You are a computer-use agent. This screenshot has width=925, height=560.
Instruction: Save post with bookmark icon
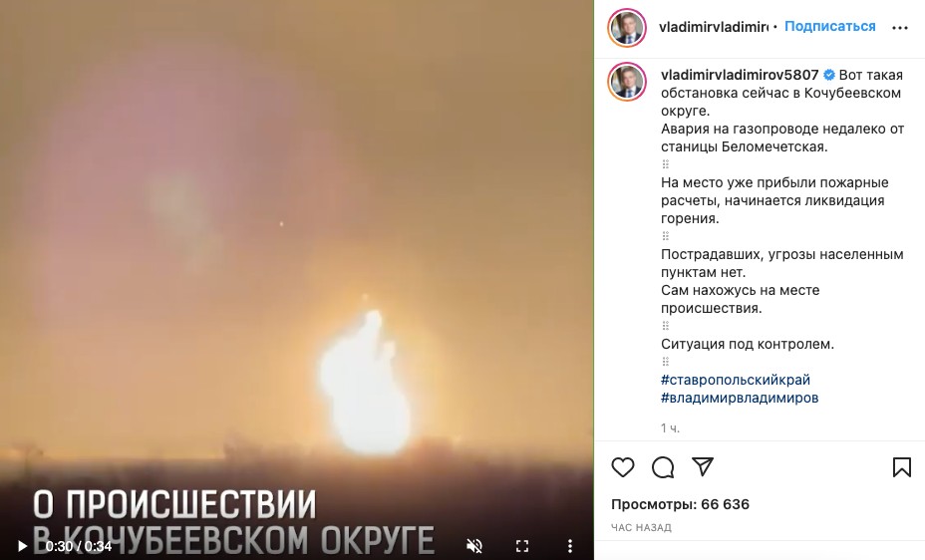coord(901,467)
